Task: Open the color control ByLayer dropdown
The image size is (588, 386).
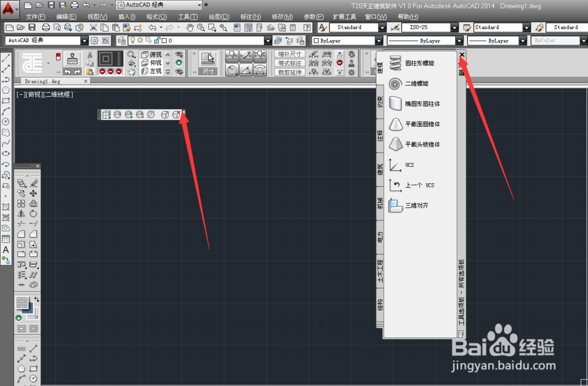Action: [379, 41]
